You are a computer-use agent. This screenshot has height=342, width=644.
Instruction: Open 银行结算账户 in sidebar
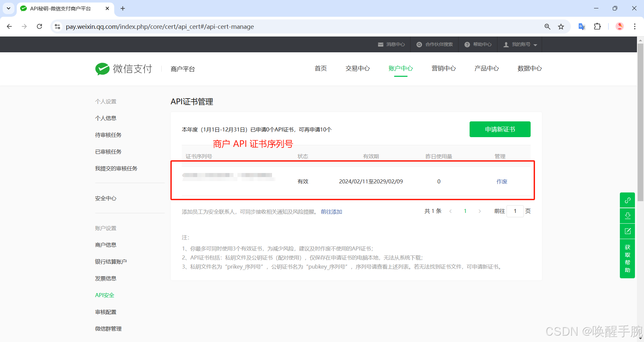click(111, 262)
